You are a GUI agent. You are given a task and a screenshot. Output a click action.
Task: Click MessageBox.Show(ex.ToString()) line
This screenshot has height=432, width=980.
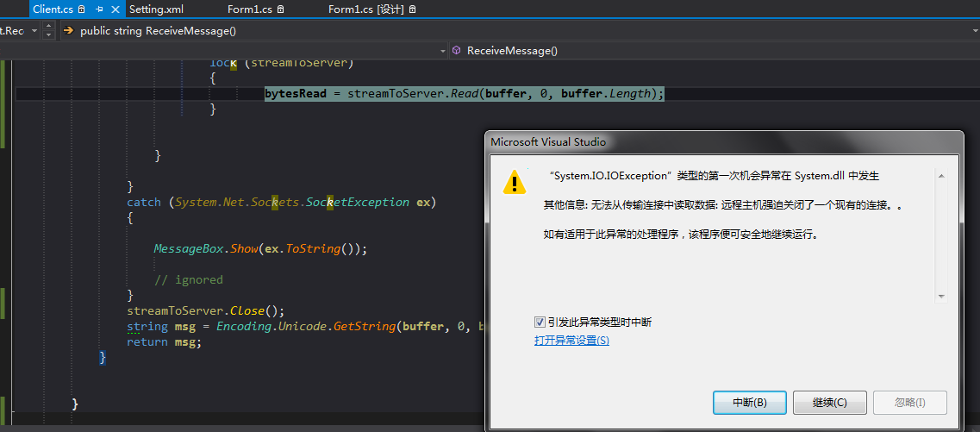pos(260,249)
